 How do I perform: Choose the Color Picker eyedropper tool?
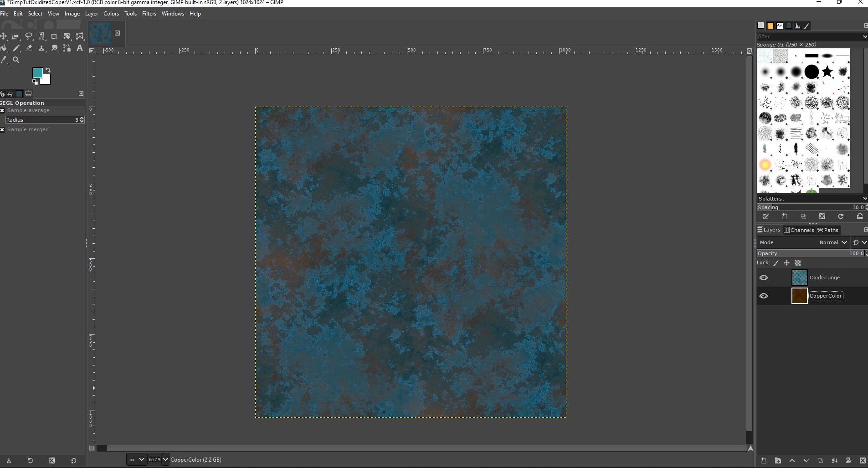(x=4, y=60)
